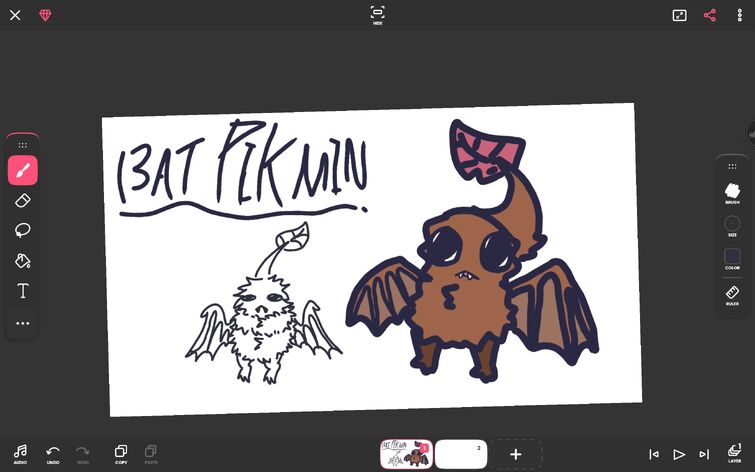This screenshot has height=472, width=755.
Task: Jump to the last frame
Action: 704,454
